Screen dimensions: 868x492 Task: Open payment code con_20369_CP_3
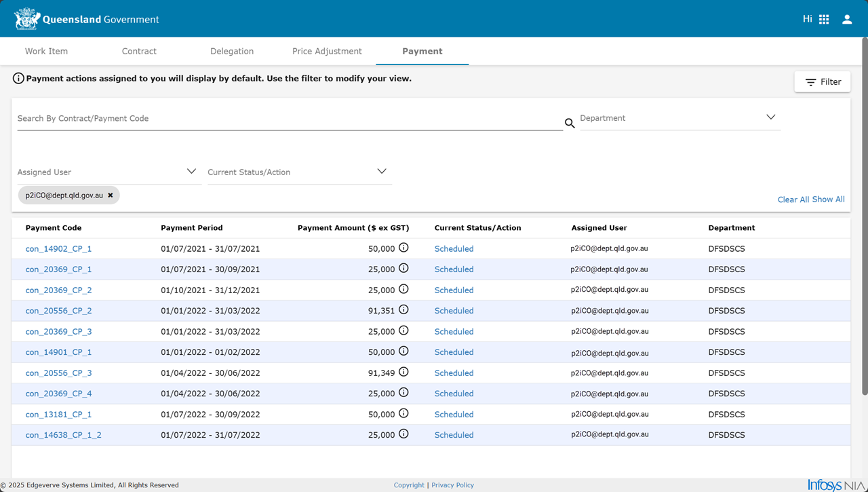pyautogui.click(x=58, y=332)
